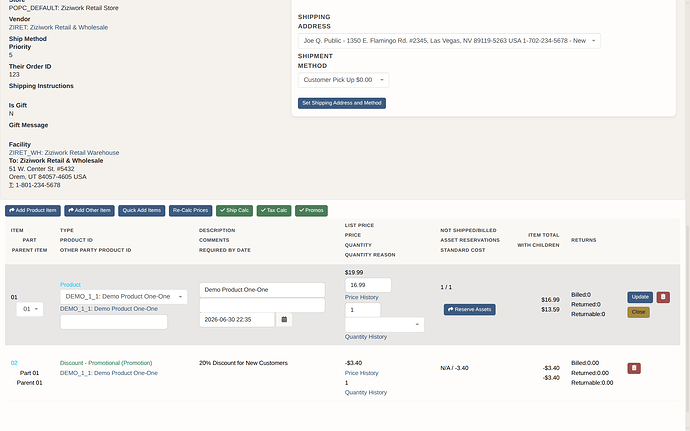Click the store text POPC_DEFAULT: Ziziwork Retail Store
The width and height of the screenshot is (690, 431).
tap(63, 8)
